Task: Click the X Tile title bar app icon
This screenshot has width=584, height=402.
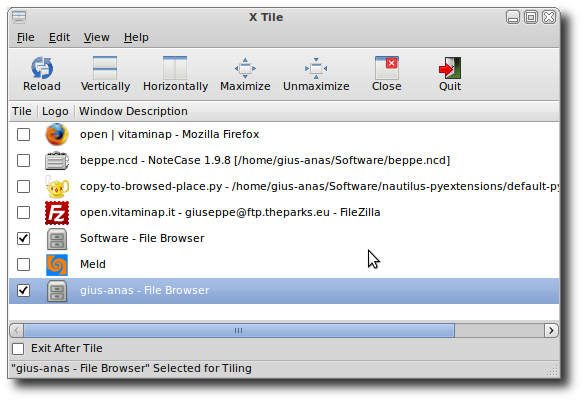Action: point(19,17)
